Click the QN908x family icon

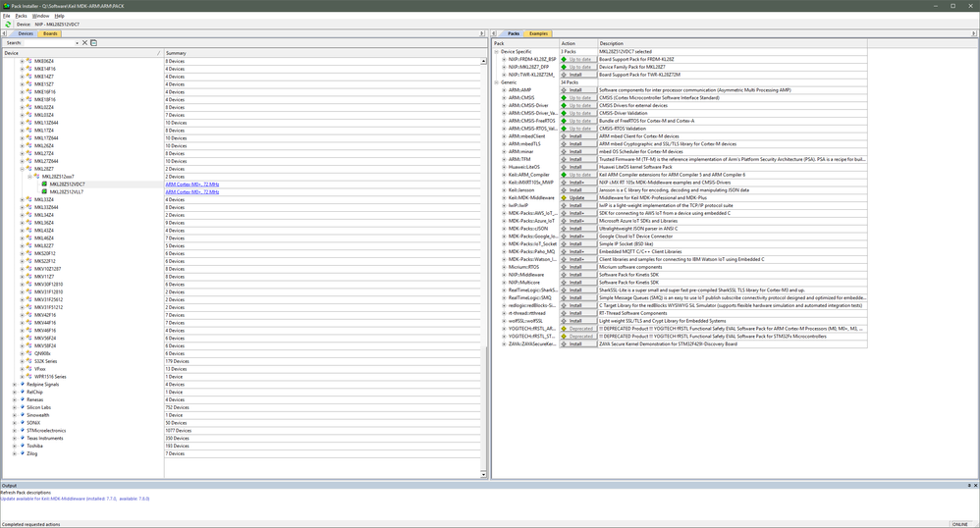coord(29,353)
